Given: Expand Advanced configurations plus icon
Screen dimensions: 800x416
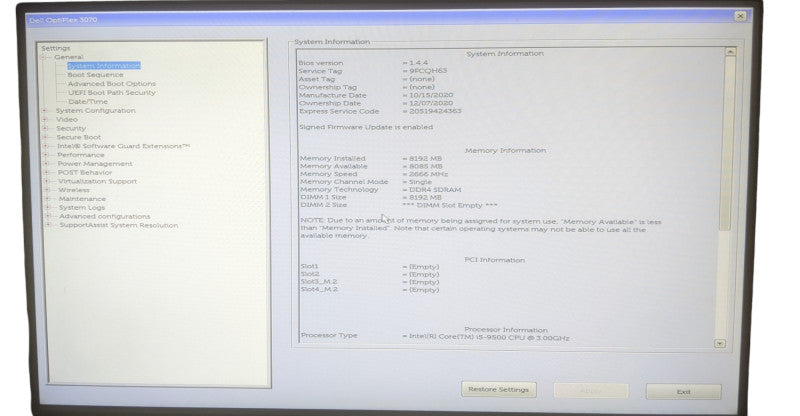Looking at the screenshot, I should click(x=48, y=216).
